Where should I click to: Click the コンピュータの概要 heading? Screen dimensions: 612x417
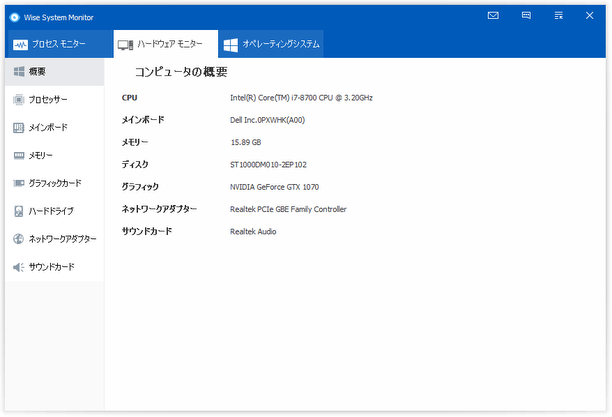tap(181, 72)
